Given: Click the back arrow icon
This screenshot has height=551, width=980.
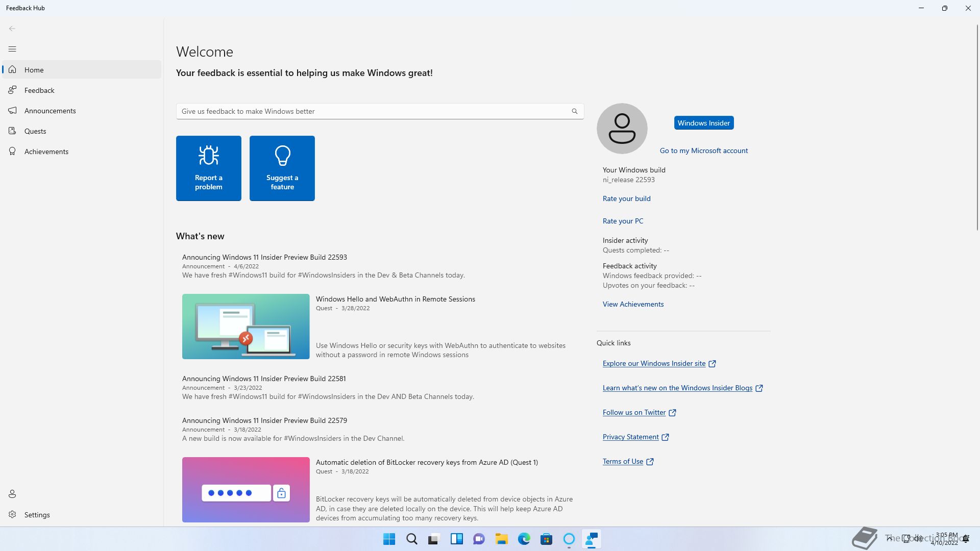Looking at the screenshot, I should pyautogui.click(x=12, y=29).
